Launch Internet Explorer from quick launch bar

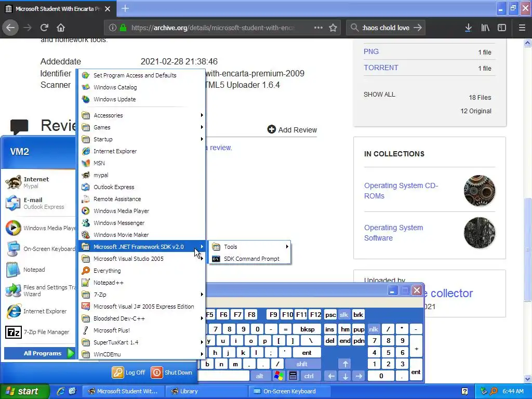coord(61,391)
